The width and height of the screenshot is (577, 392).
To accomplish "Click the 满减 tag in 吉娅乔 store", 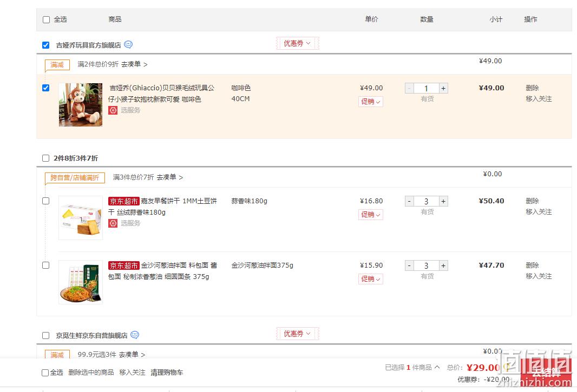I will coord(57,65).
